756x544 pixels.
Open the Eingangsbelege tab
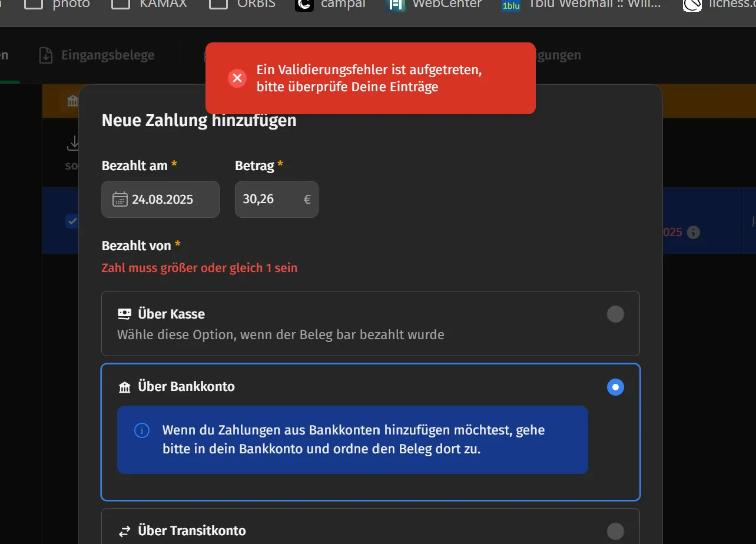(x=97, y=55)
